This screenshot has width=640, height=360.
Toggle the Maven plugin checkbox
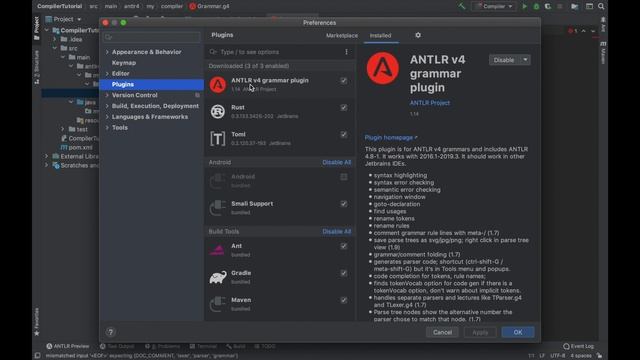[344, 300]
